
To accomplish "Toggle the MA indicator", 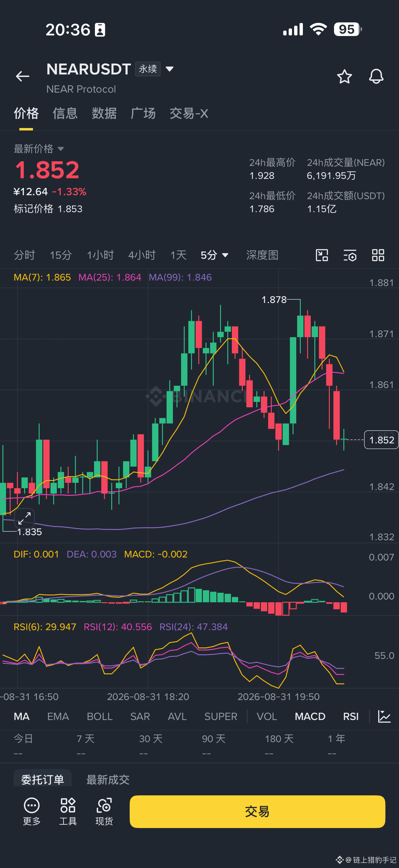I will point(21,716).
